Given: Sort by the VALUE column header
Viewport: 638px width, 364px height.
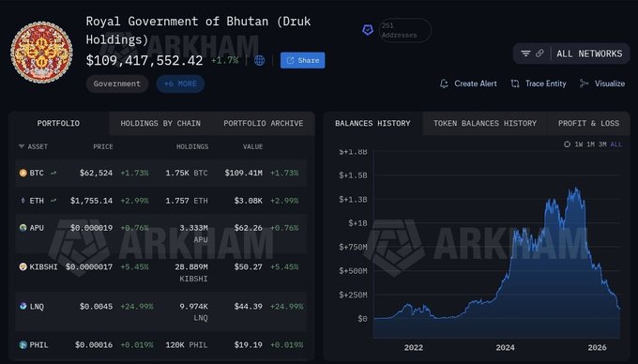Looking at the screenshot, I should pos(252,146).
